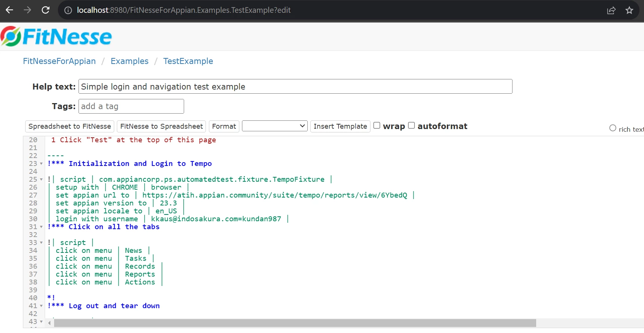Go forward with the browser forward arrow
644x333 pixels.
[x=27, y=10]
